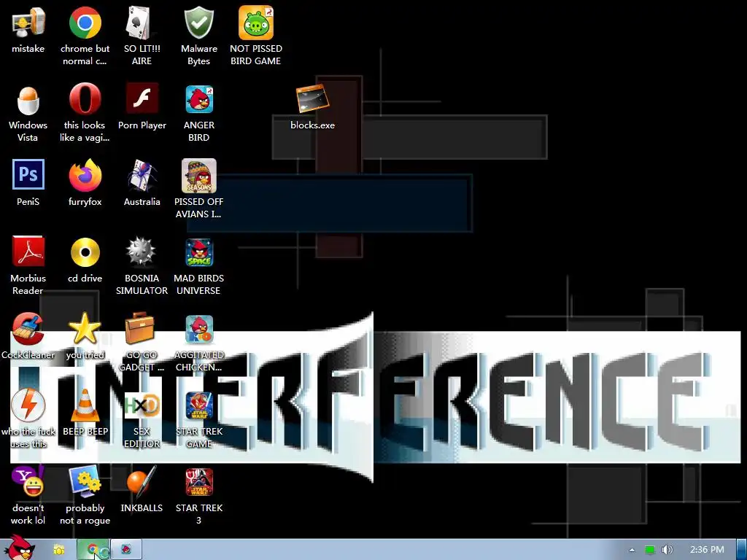Open the 'mistake' desktop icon
The height and width of the screenshot is (560, 747).
[28, 23]
